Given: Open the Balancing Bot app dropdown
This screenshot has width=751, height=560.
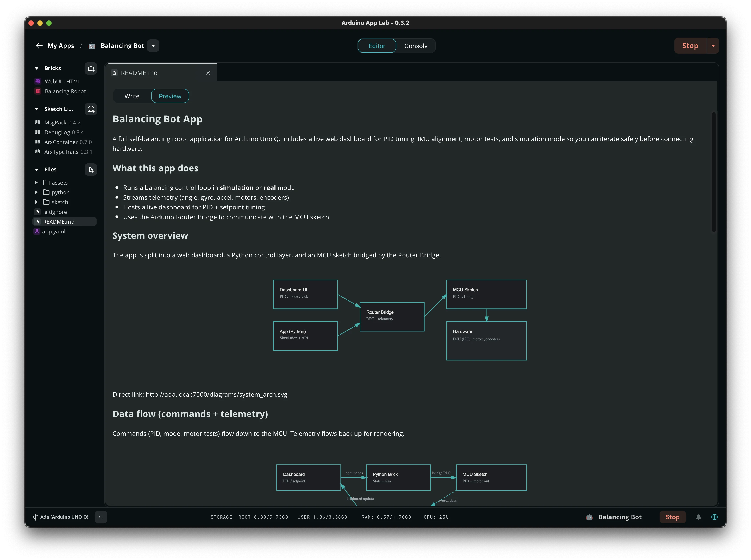Looking at the screenshot, I should click(x=153, y=46).
